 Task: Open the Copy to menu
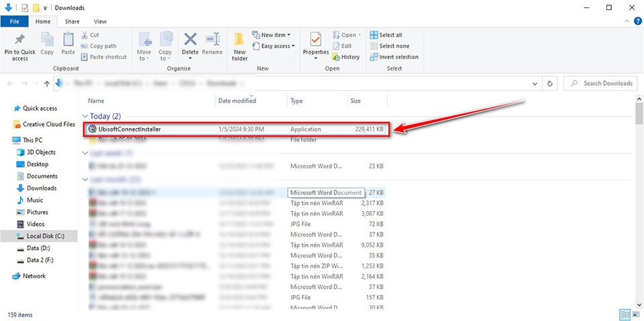click(x=165, y=47)
